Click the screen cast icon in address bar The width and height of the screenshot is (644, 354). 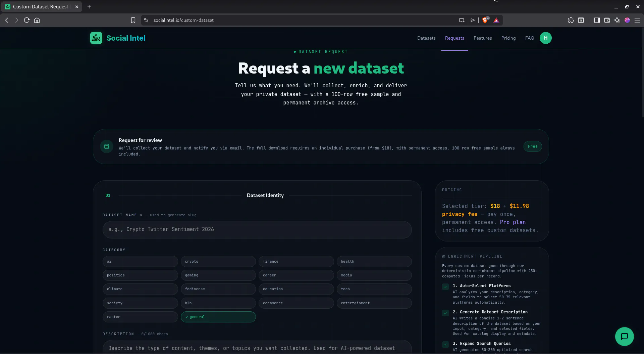462,20
